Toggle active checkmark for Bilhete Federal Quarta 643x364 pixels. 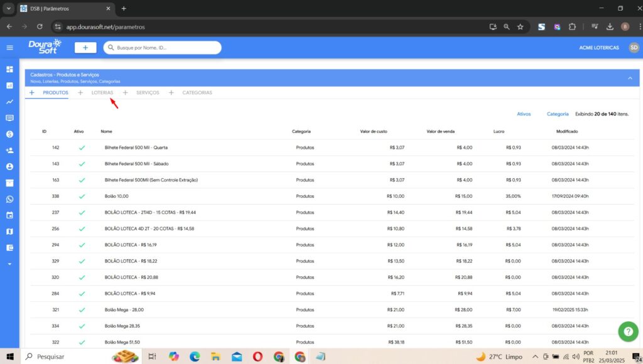point(81,147)
